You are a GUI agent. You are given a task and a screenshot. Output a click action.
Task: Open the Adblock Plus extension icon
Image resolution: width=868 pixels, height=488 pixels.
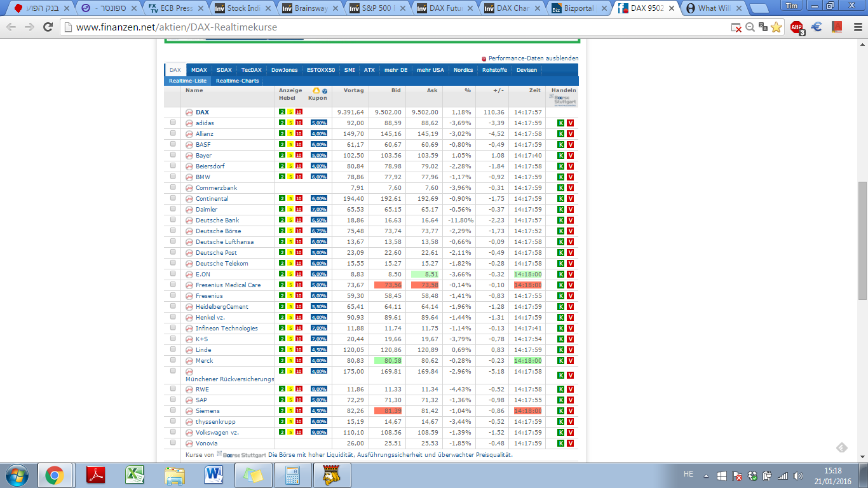pyautogui.click(x=796, y=27)
